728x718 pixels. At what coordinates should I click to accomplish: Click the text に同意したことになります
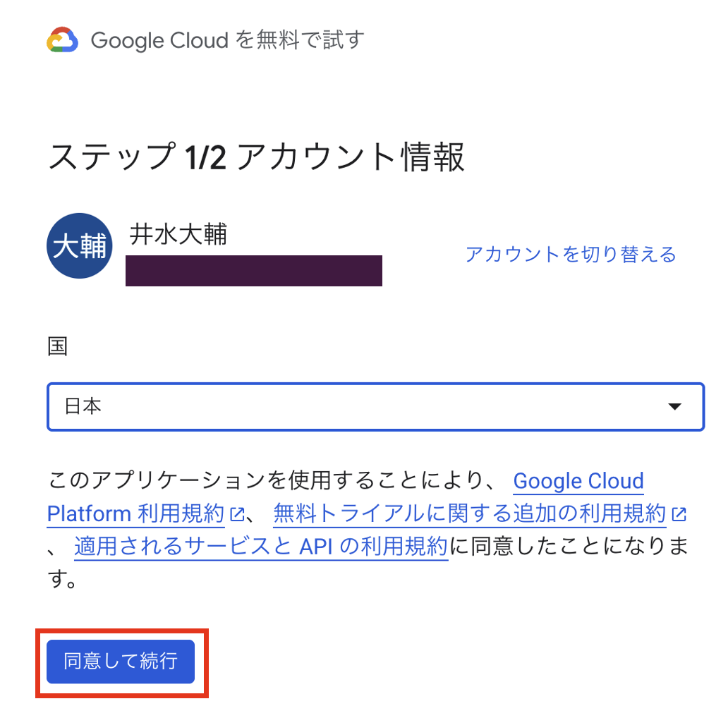[564, 547]
